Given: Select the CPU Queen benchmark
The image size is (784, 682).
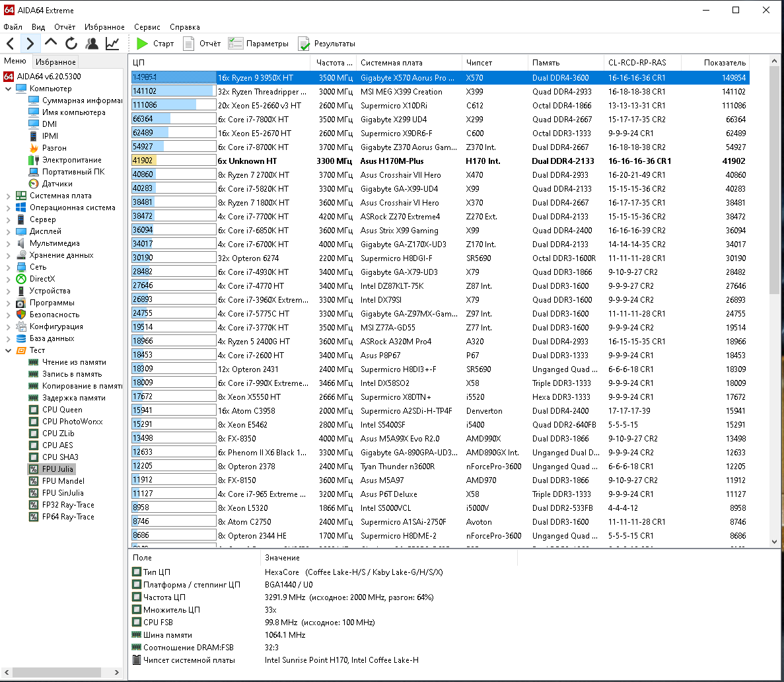Looking at the screenshot, I should click(62, 410).
